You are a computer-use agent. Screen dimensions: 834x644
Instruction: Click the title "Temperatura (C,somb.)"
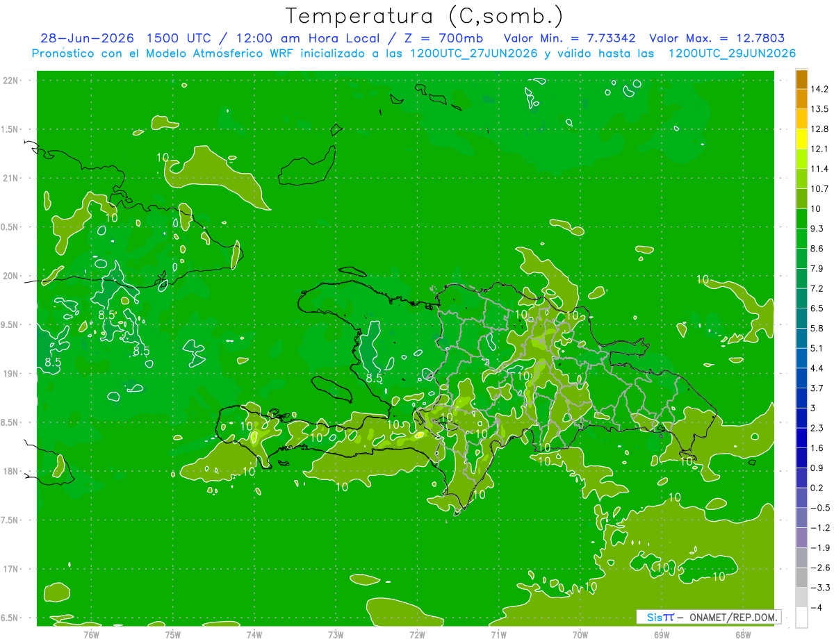[x=425, y=16]
